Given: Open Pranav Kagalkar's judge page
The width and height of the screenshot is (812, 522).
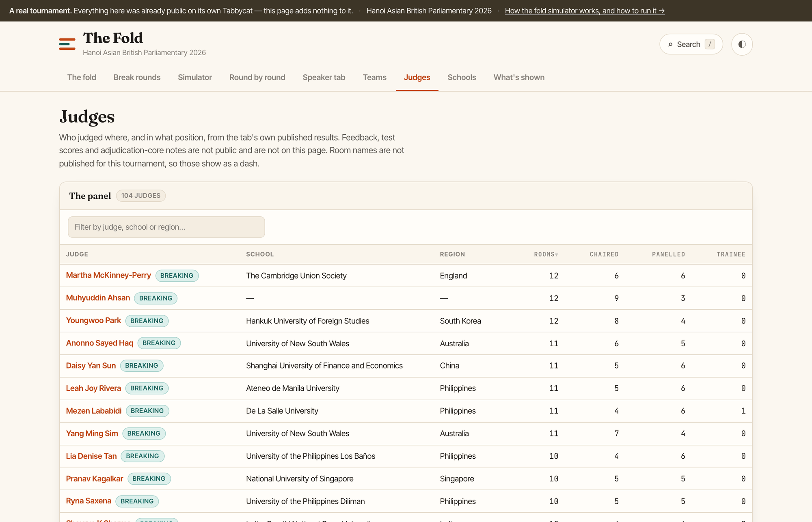Looking at the screenshot, I should tap(95, 479).
